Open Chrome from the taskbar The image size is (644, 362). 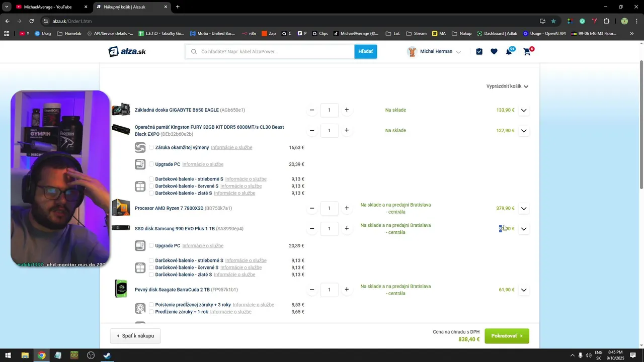pyautogui.click(x=41, y=355)
